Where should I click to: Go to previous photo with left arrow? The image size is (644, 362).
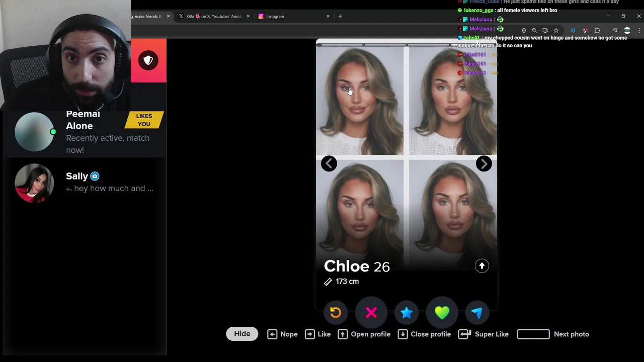(329, 163)
